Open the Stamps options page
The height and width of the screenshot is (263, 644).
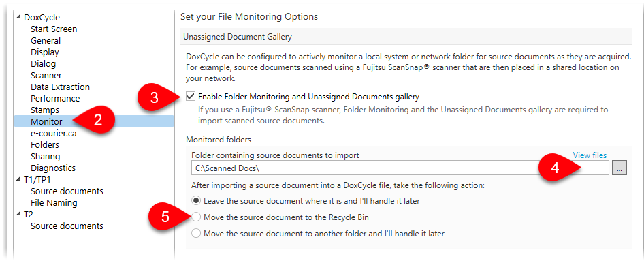pos(45,110)
